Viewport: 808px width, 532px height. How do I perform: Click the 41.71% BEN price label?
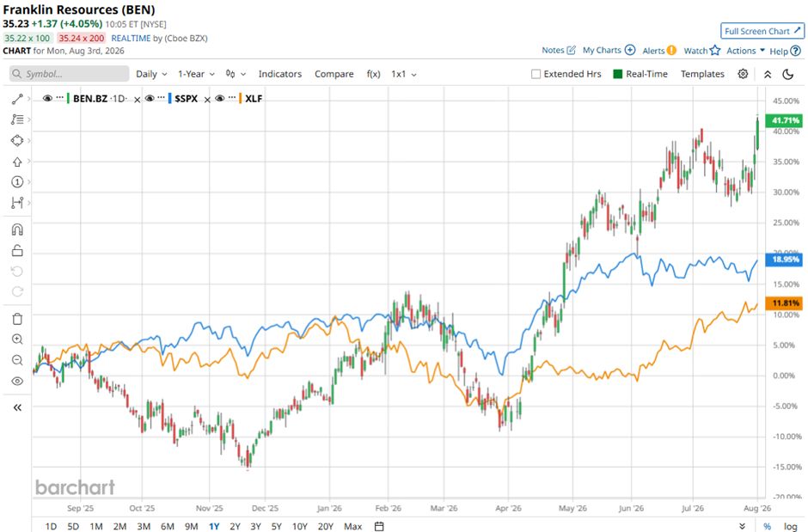click(x=784, y=120)
